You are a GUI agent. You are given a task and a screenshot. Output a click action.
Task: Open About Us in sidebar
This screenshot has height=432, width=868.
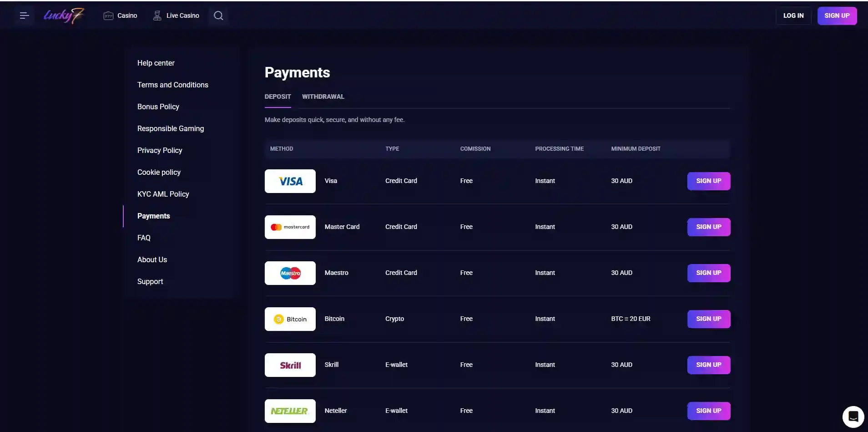pos(152,259)
